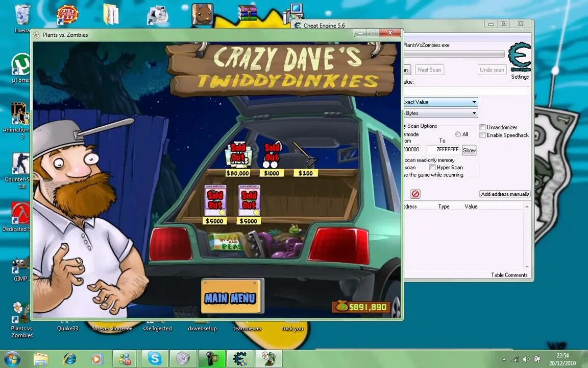The width and height of the screenshot is (588, 368).
Task: Open Table Comments in Cheat Engine
Action: pos(509,275)
